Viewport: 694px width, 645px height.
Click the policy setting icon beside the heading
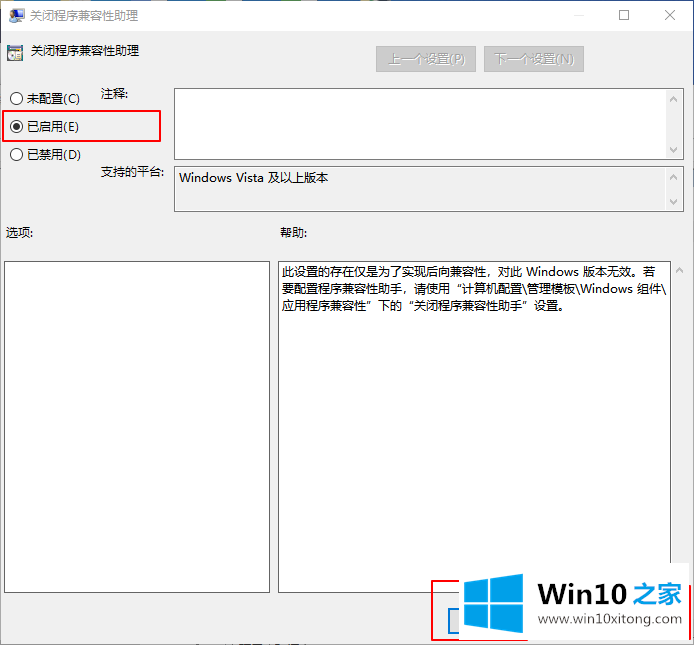pyautogui.click(x=15, y=53)
